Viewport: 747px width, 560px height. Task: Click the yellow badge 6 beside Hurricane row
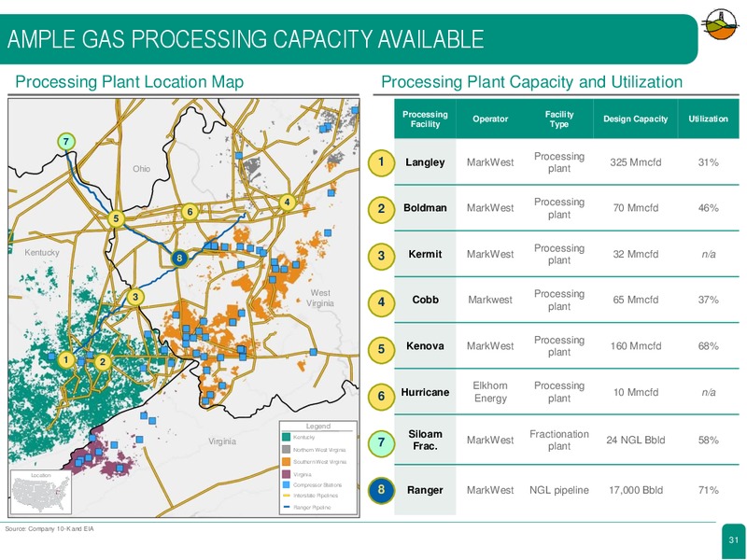click(x=381, y=396)
